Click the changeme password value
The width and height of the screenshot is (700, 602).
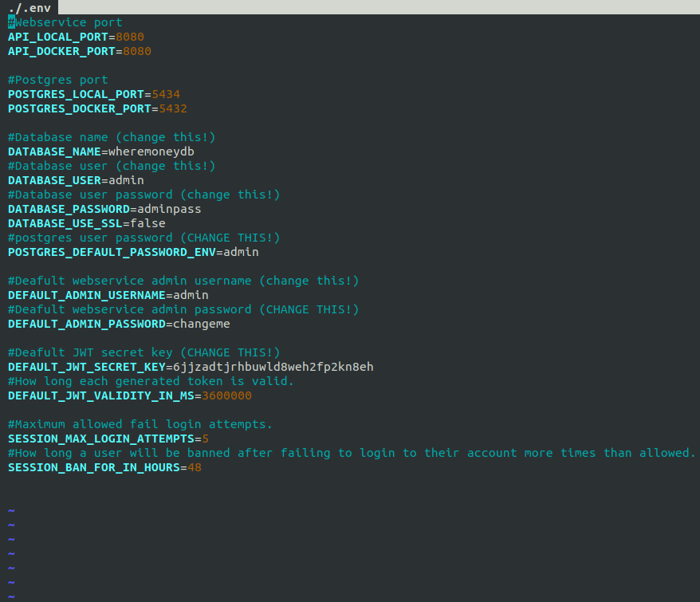click(x=202, y=324)
